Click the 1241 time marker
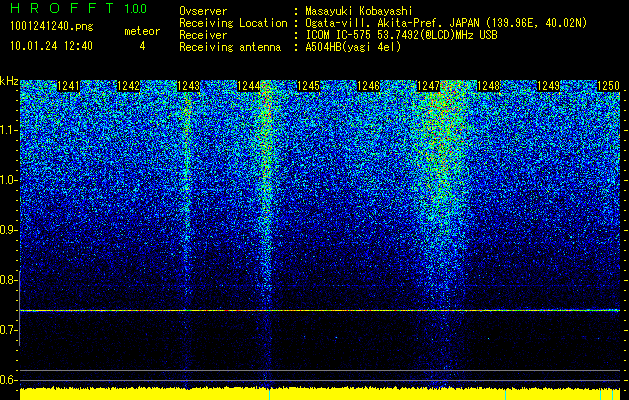 click(x=69, y=86)
